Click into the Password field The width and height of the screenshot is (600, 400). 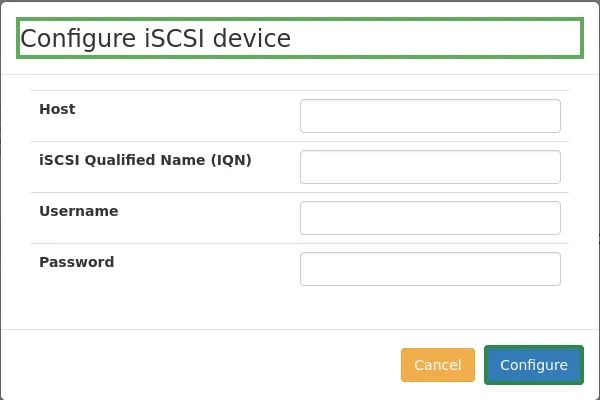[x=430, y=269]
